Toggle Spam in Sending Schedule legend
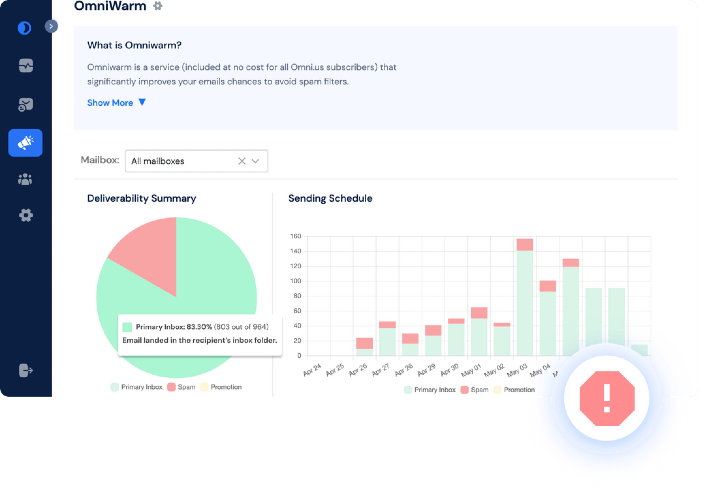 click(474, 390)
